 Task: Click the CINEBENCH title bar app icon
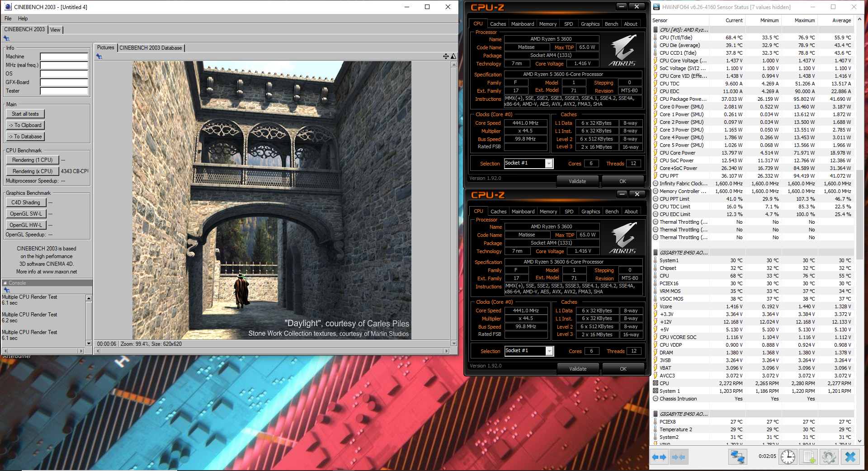8,7
